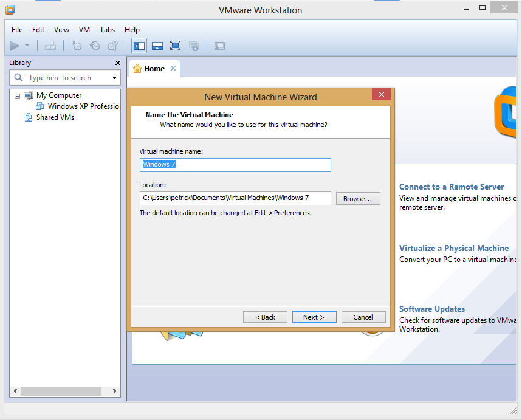Click the VMware Workstation title bar icon

tap(10, 10)
